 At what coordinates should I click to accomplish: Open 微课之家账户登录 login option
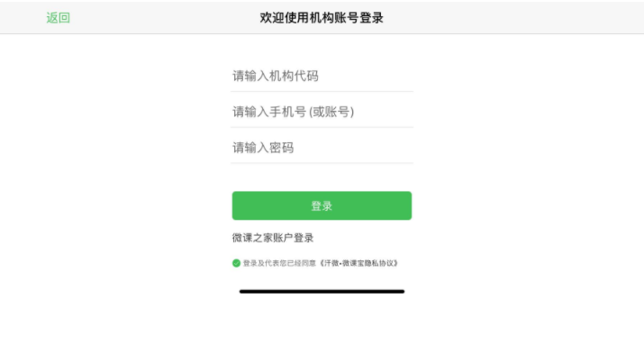coord(273,238)
